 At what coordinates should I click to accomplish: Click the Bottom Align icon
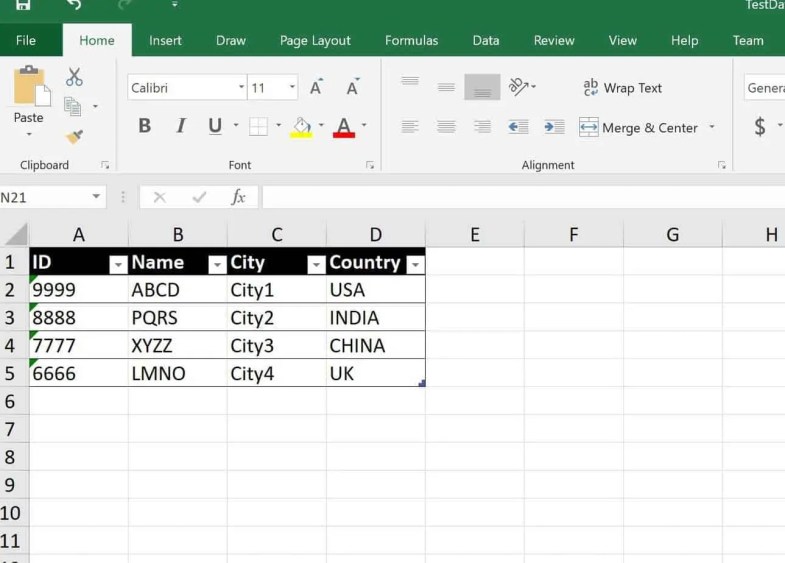[x=482, y=87]
